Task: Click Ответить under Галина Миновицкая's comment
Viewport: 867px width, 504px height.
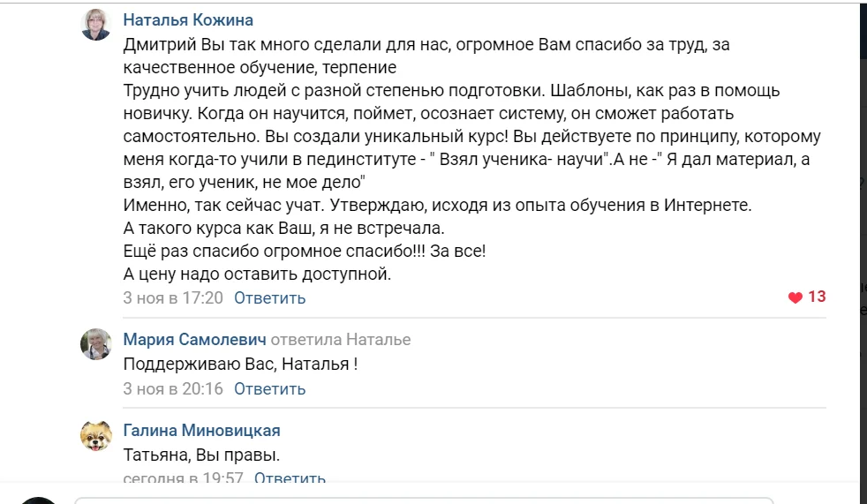Action: (x=290, y=478)
